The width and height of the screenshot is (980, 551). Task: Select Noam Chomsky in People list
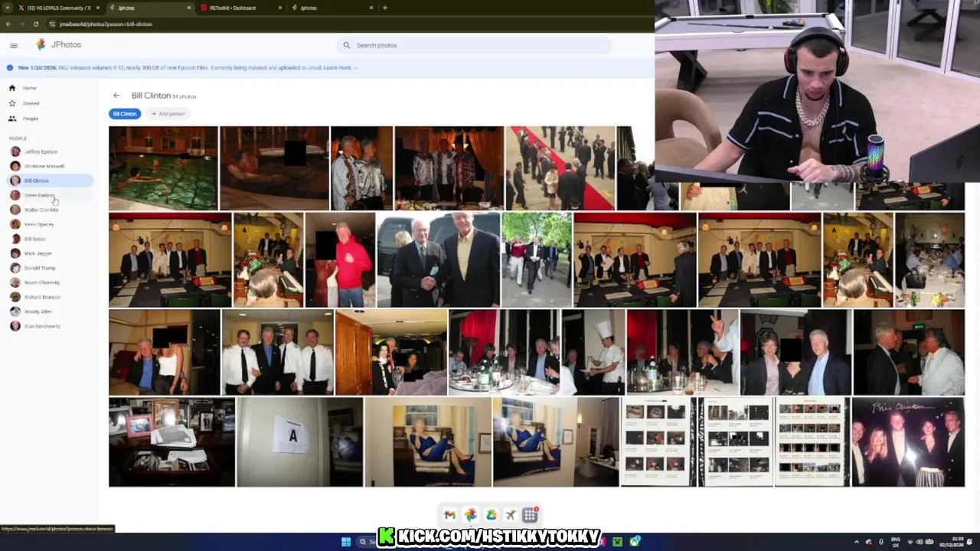point(49,282)
